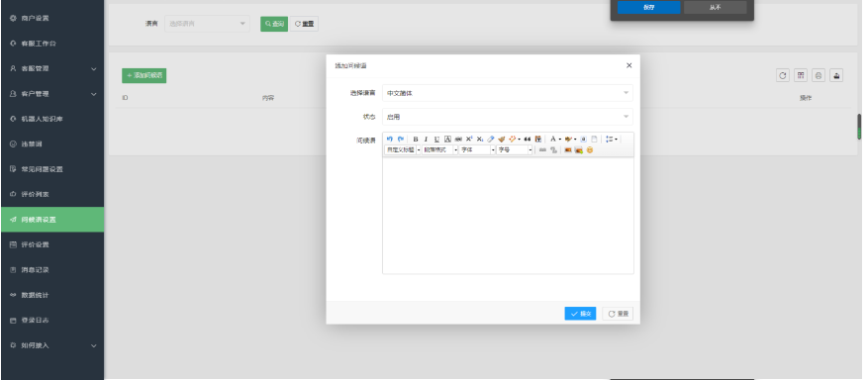Apply character border with boxed A icon
The image size is (868, 380).
(x=447, y=139)
